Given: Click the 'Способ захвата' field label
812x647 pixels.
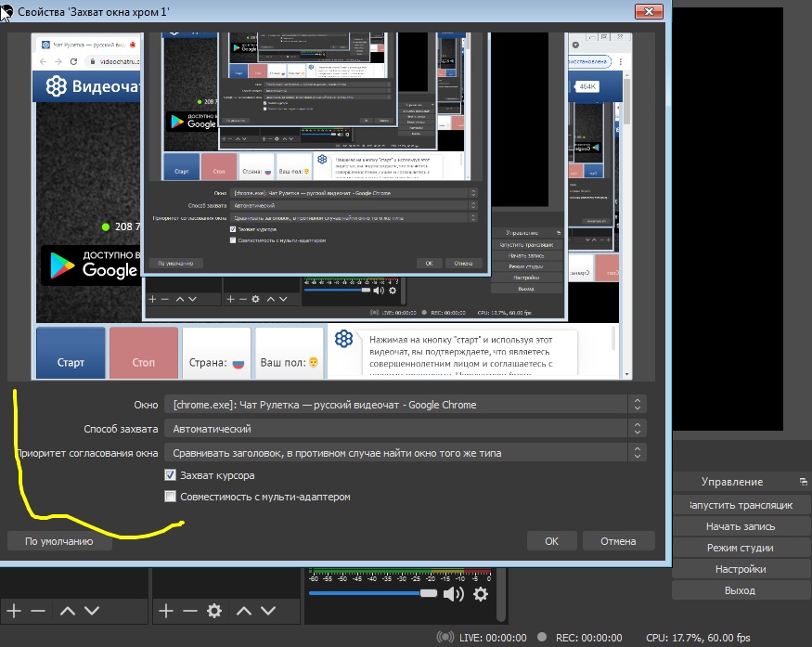Looking at the screenshot, I should click(121, 429).
